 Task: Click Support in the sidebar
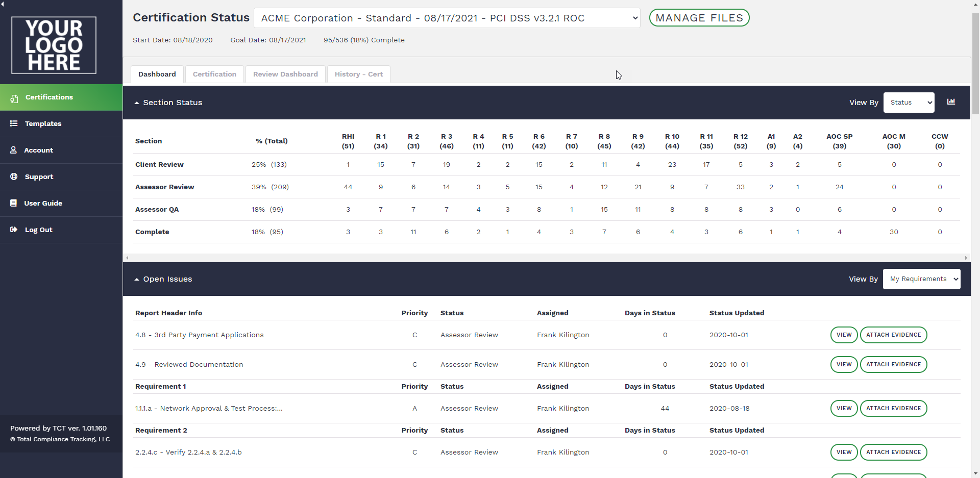[61, 177]
